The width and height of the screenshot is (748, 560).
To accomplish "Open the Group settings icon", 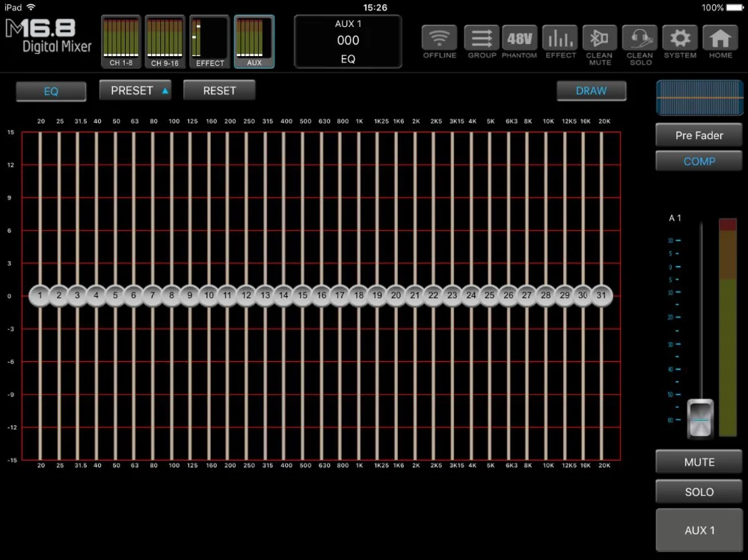I will [x=482, y=39].
